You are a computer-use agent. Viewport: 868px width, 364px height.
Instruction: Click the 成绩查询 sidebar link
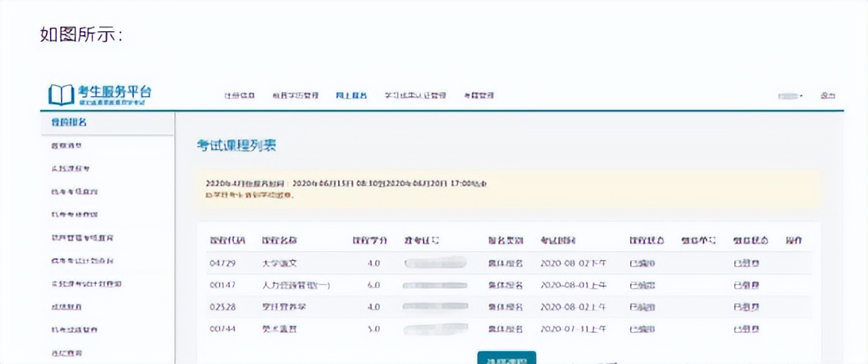[x=66, y=307]
